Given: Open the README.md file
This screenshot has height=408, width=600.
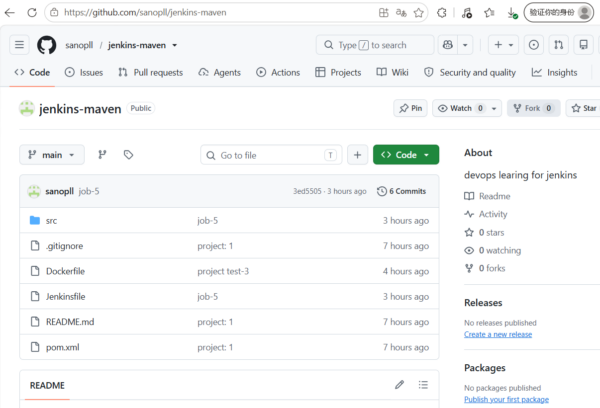Looking at the screenshot, I should click(x=70, y=322).
